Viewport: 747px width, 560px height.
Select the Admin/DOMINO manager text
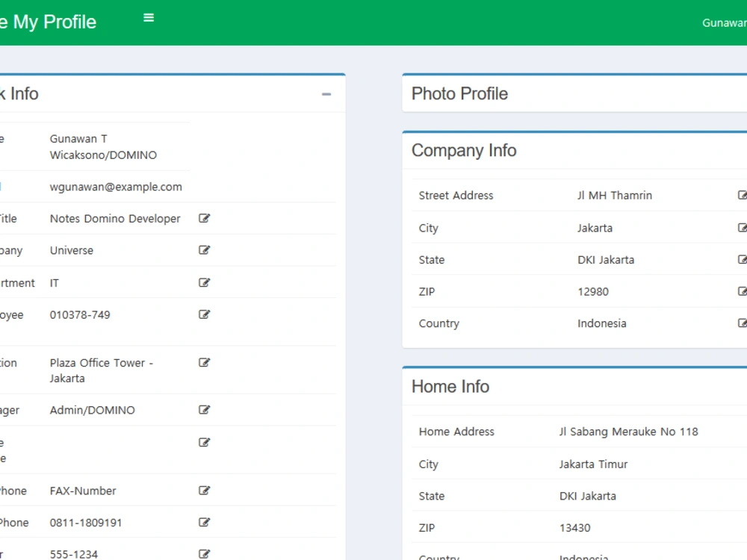click(93, 410)
